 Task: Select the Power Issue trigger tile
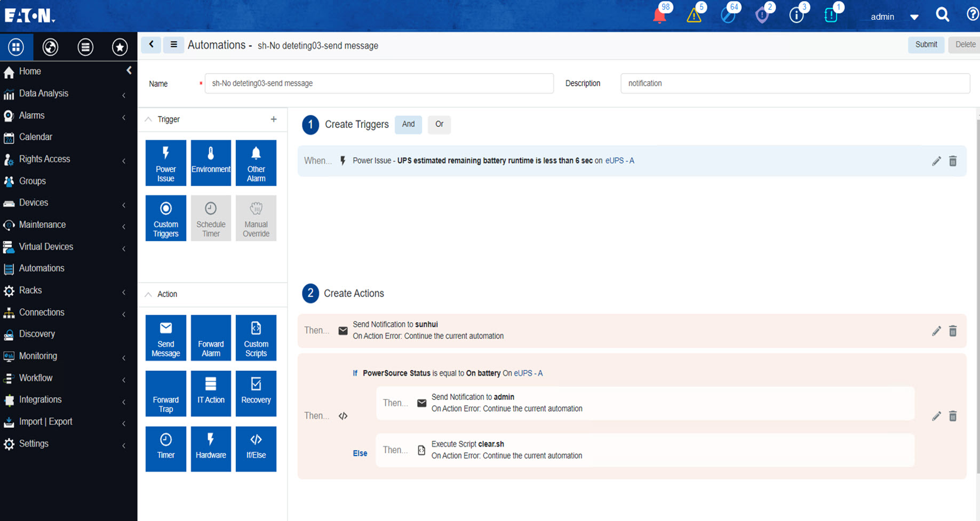click(x=165, y=163)
